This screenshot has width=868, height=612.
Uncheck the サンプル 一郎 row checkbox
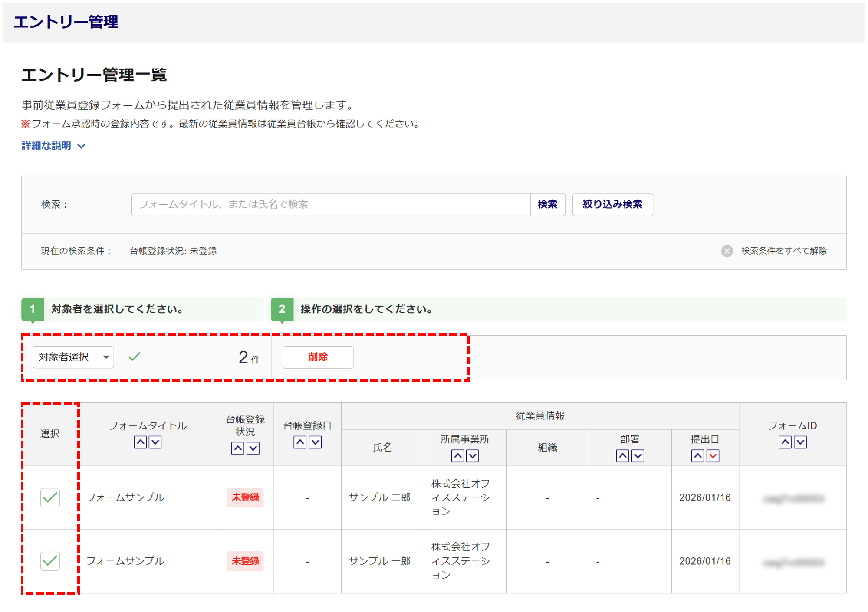50,561
